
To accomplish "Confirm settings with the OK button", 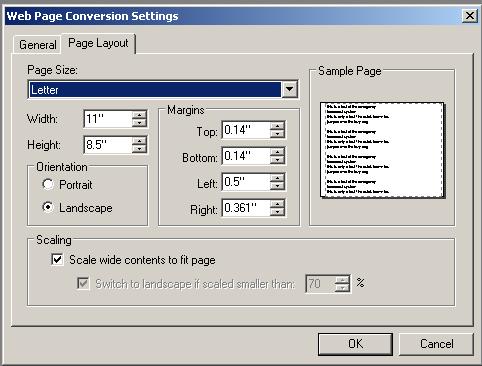I will (x=355, y=344).
